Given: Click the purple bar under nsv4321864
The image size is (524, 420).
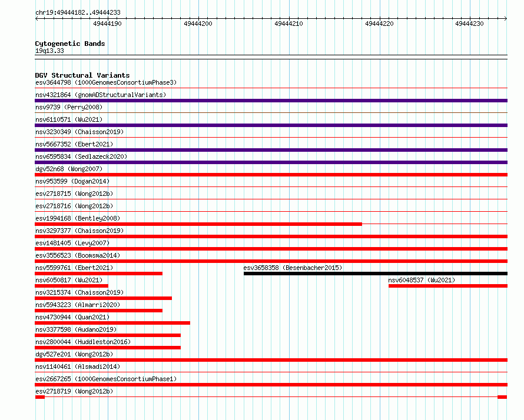Looking at the screenshot, I should [271, 101].
